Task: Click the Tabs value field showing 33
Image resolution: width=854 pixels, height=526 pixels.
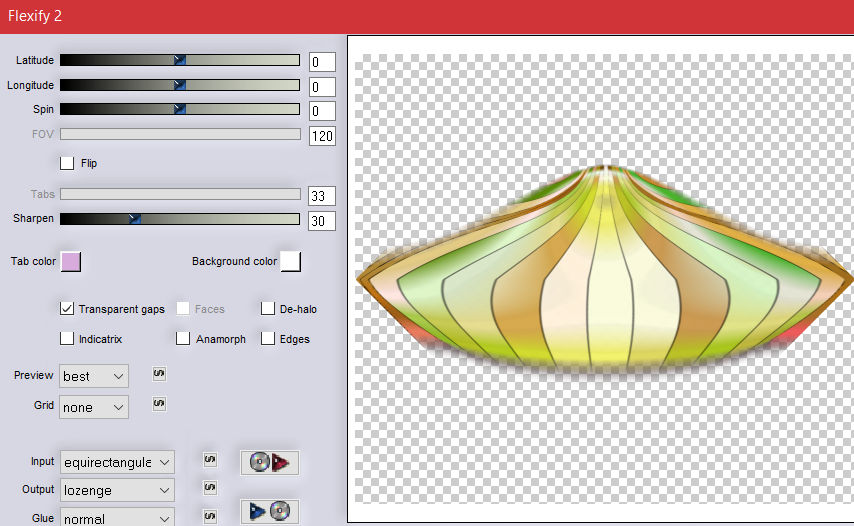Action: click(322, 195)
